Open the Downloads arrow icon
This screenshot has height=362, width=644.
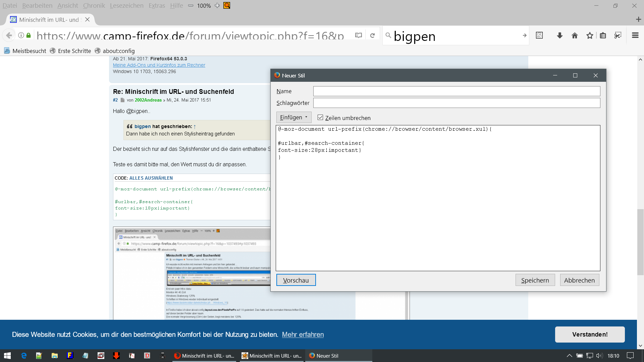coord(559,35)
